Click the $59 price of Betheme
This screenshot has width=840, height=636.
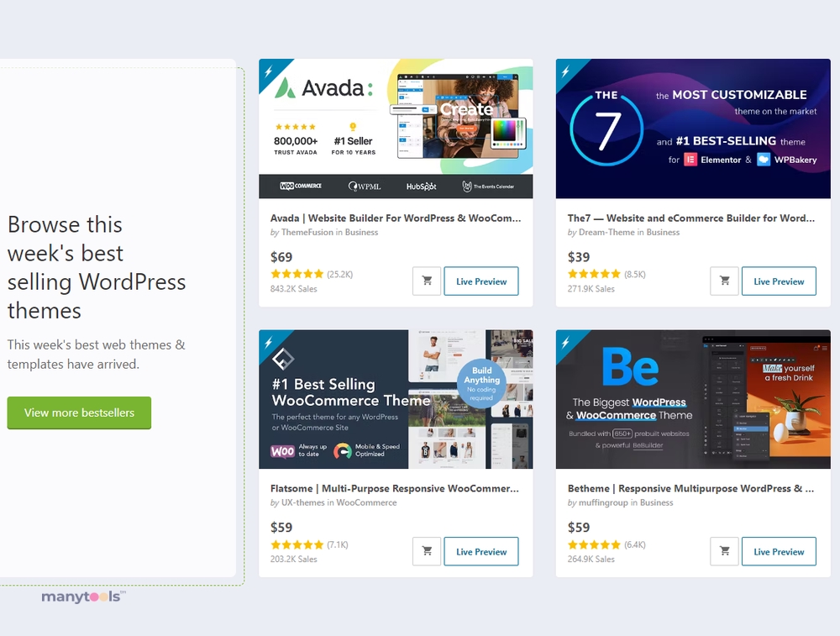tap(579, 528)
